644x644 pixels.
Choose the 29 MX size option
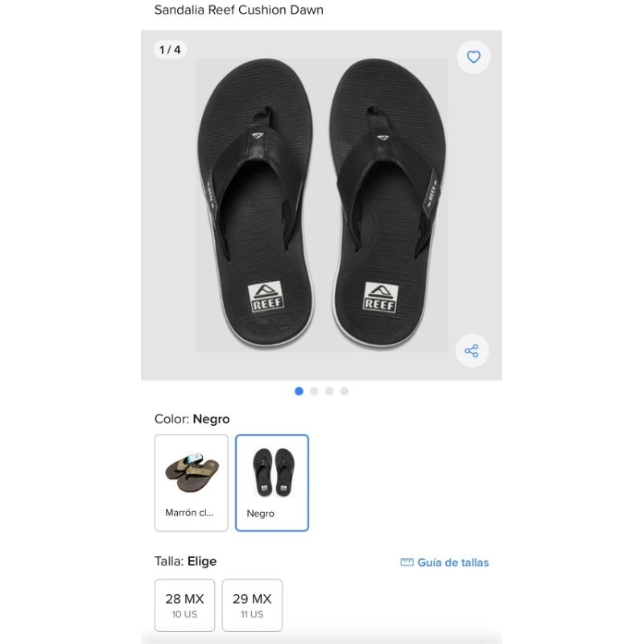tap(252, 605)
